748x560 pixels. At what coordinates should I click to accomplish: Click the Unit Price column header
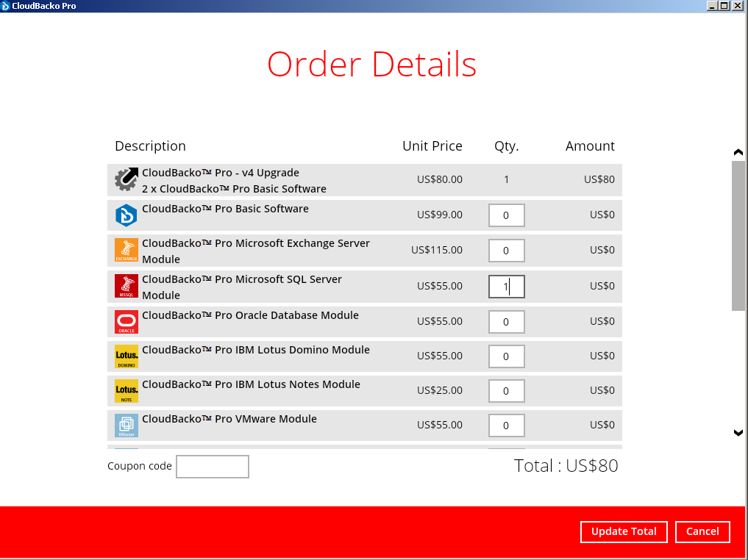pyautogui.click(x=432, y=146)
